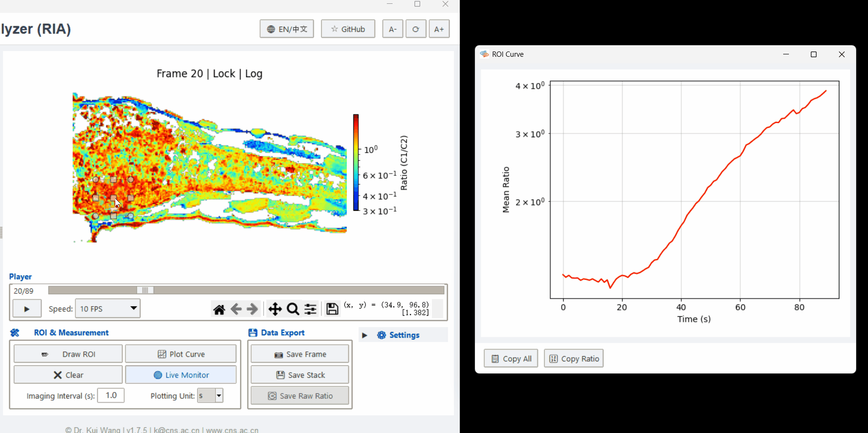Viewport: 868px width, 433px height.
Task: Click the save figure floppy icon
Action: coord(332,309)
